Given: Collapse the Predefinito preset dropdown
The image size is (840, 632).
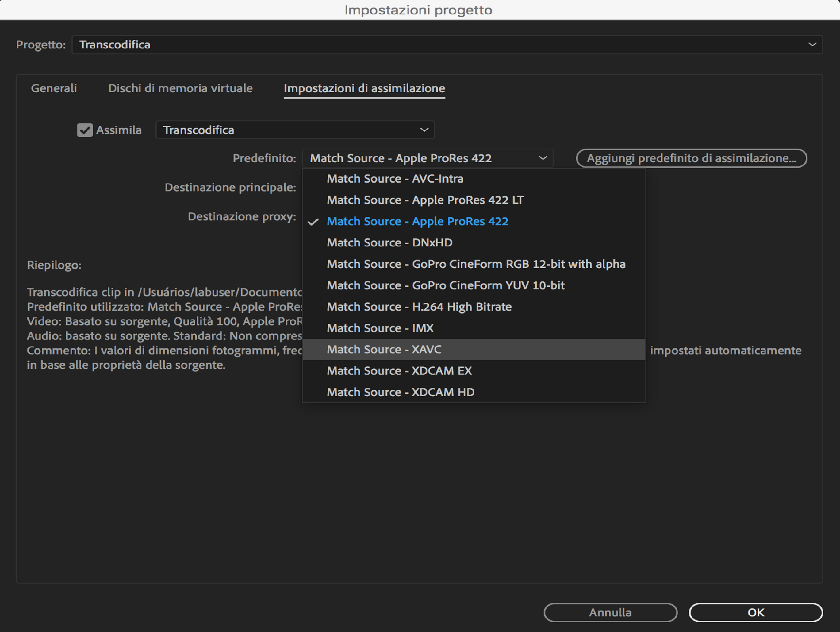Looking at the screenshot, I should (x=428, y=158).
